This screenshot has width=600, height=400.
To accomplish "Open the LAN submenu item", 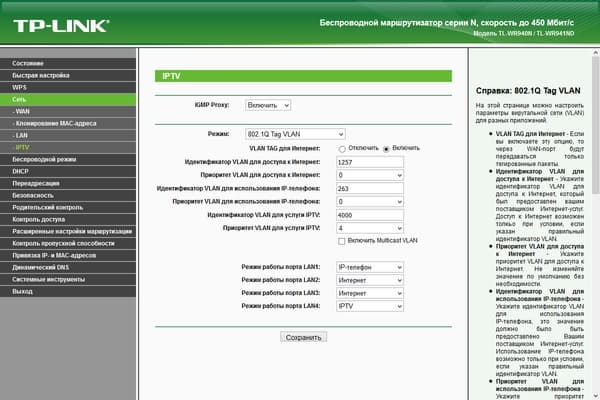I will click(68, 136).
